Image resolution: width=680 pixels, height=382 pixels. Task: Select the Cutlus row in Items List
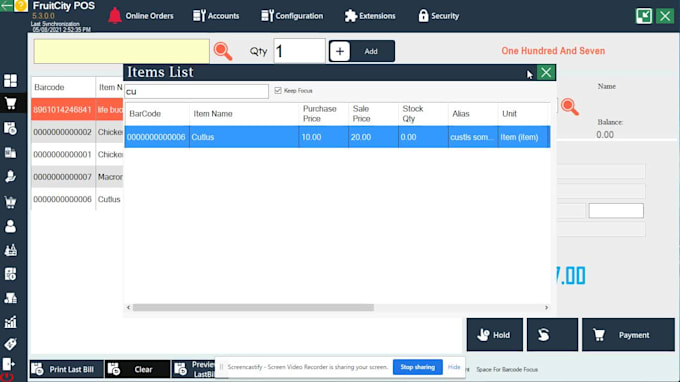click(x=337, y=137)
